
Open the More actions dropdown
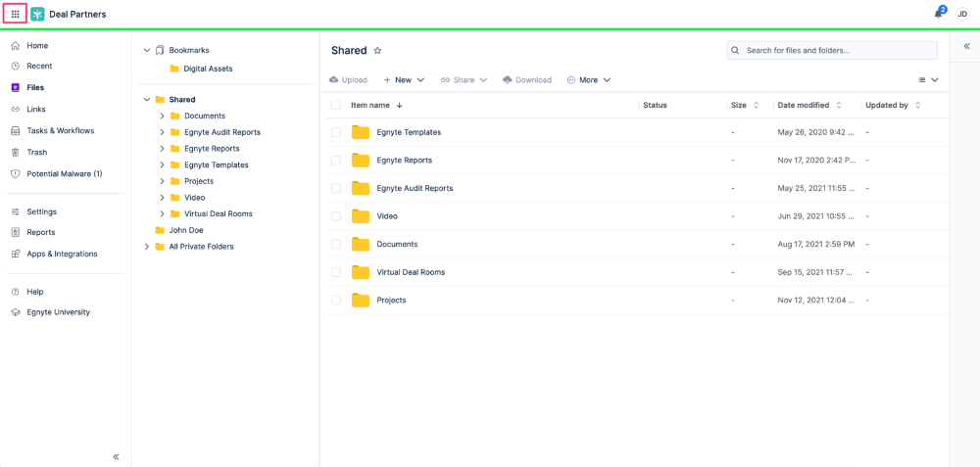point(589,80)
